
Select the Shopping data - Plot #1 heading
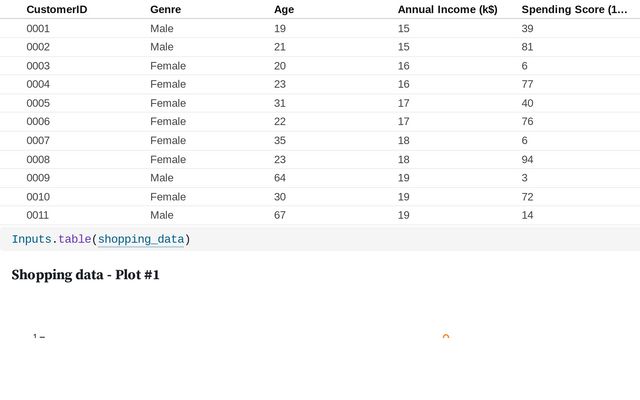85,275
